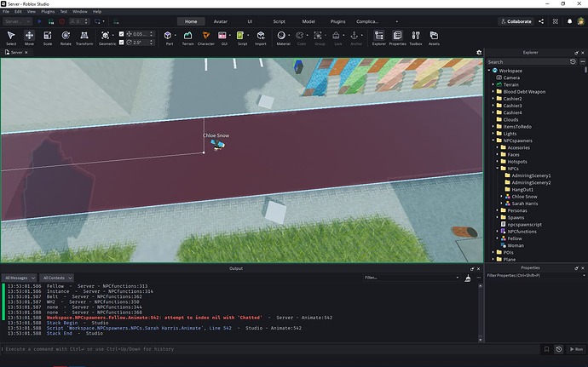Screen dimensions: 588x367
Task: Toggle the rotation snapping checkbox
Action: (x=121, y=43)
